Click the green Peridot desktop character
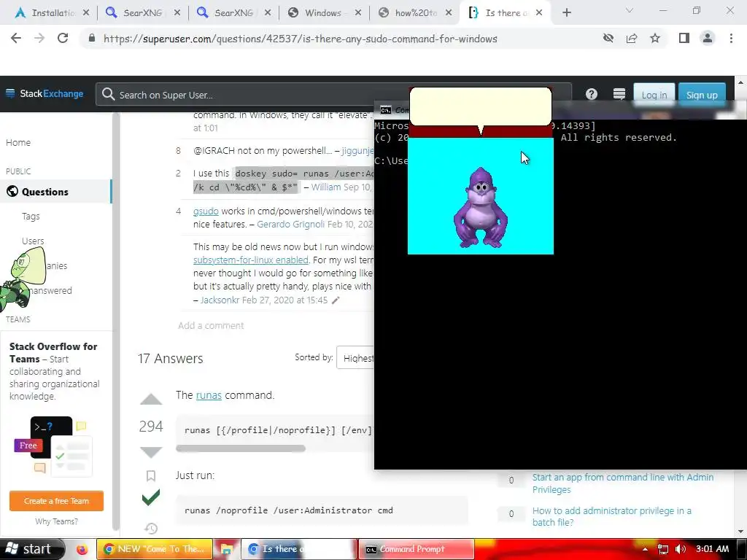This screenshot has height=560, width=747. click(23, 279)
